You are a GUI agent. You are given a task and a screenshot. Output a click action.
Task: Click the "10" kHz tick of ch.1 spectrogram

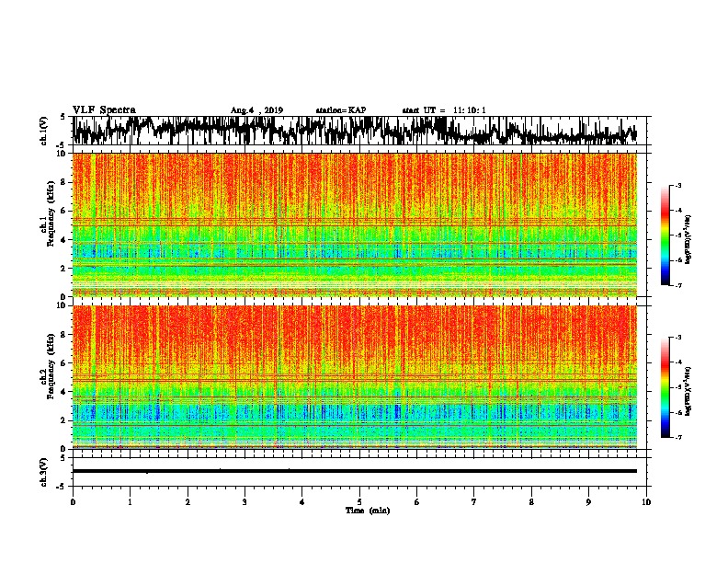(63, 154)
